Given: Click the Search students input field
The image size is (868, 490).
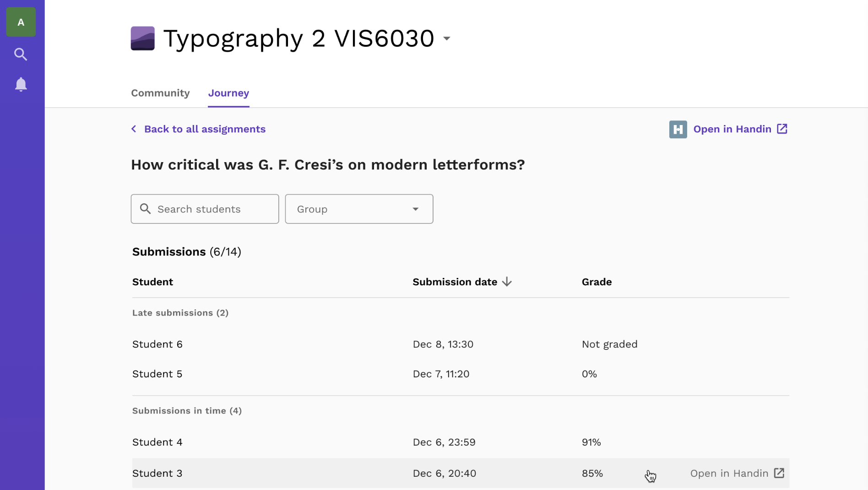Looking at the screenshot, I should point(204,209).
